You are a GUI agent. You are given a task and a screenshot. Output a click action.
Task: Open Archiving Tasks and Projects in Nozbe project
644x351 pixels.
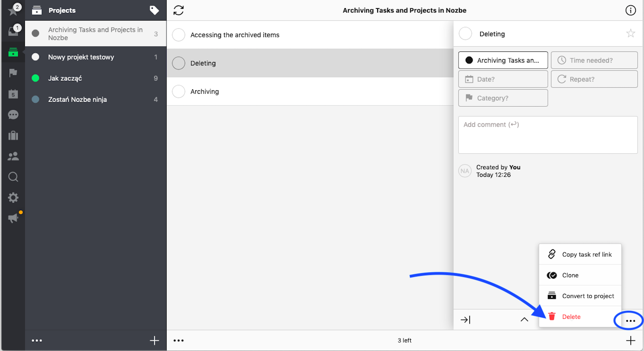tap(96, 34)
